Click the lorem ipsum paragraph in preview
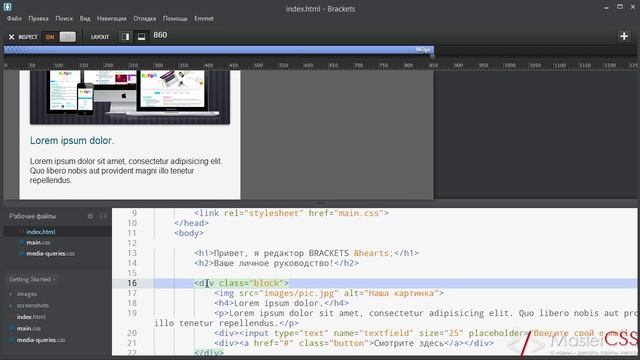This screenshot has width=640, height=360. click(126, 171)
